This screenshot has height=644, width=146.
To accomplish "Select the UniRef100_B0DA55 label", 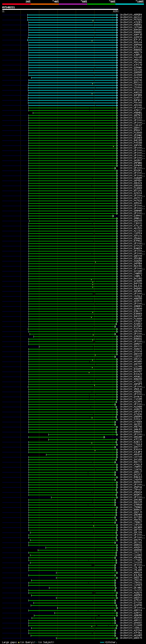I will tap(131, 369).
